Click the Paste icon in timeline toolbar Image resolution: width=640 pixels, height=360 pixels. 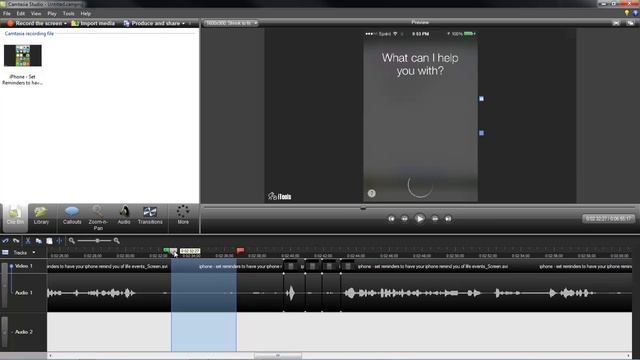(49, 241)
